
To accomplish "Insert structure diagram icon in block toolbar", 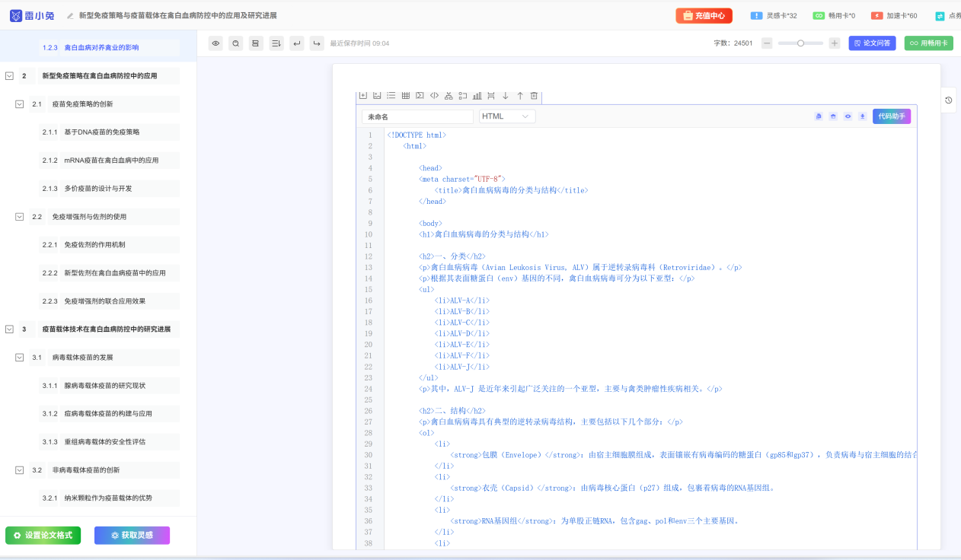I will pos(449,96).
